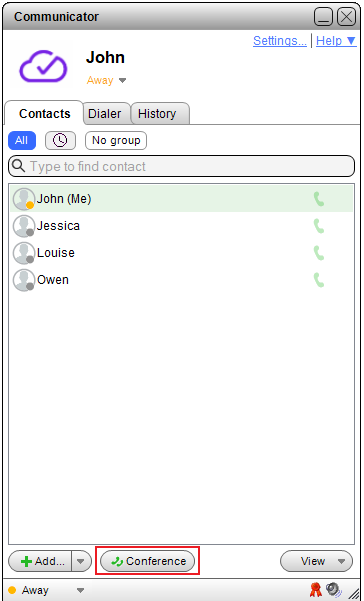
Task: Filter contacts by No group
Action: pos(116,141)
